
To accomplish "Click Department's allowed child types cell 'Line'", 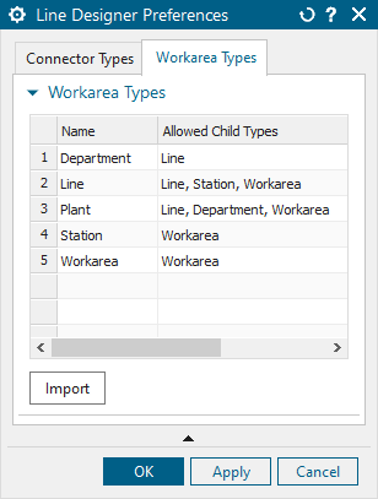I will tap(252, 158).
